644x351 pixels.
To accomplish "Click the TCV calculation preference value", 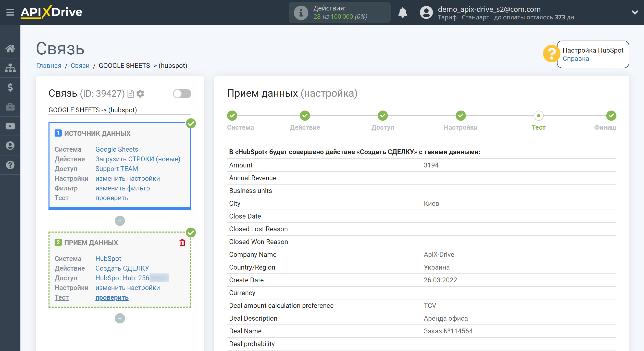I will (430, 306).
